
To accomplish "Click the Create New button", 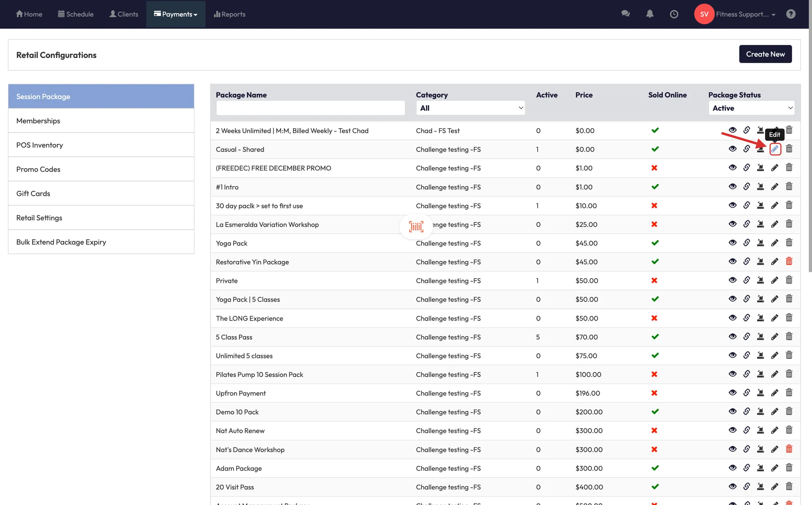I will pos(765,54).
